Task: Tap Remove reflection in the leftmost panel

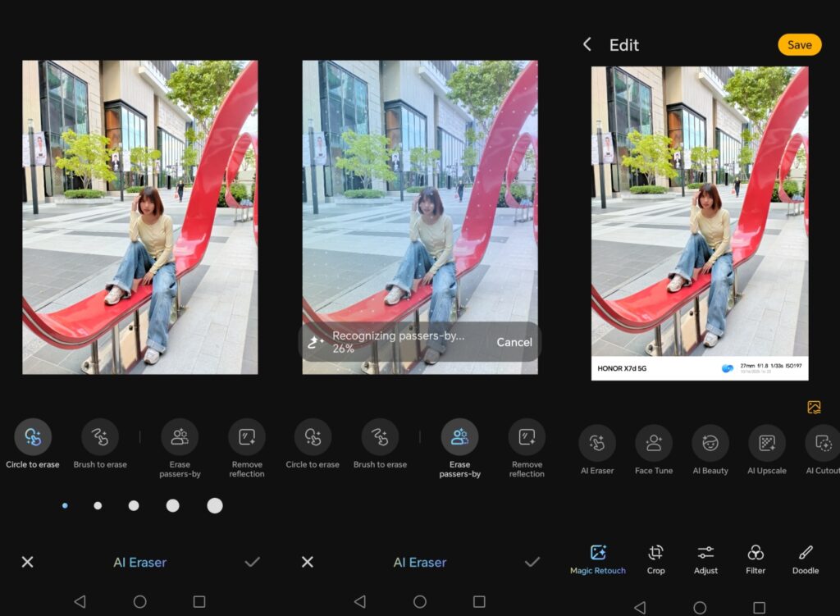Action: [247, 438]
